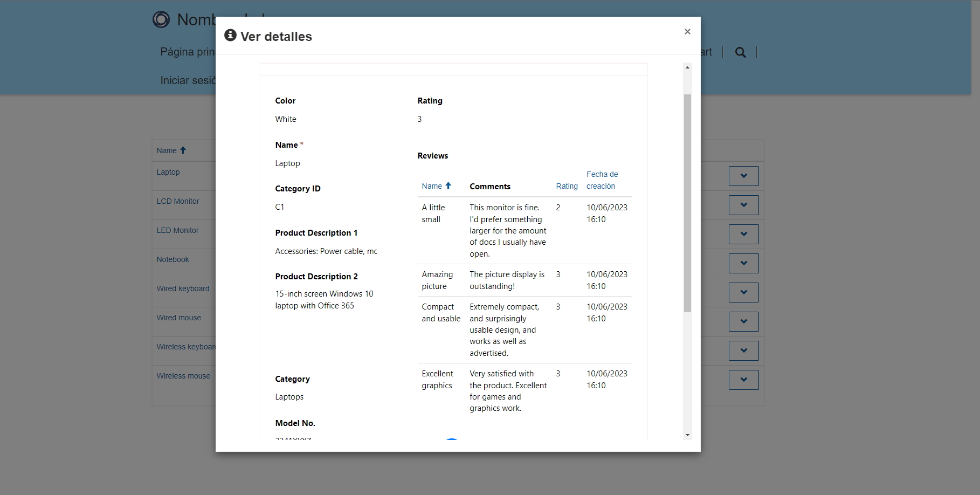Sort reviews by Rating column
The width and height of the screenshot is (980, 495).
pos(567,186)
